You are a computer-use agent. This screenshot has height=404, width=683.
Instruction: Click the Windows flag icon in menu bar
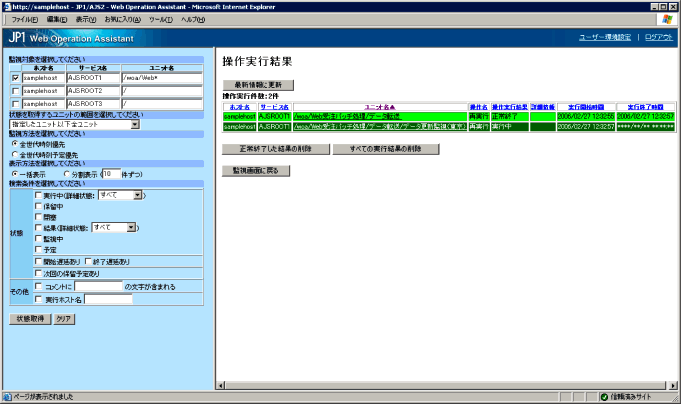(667, 19)
